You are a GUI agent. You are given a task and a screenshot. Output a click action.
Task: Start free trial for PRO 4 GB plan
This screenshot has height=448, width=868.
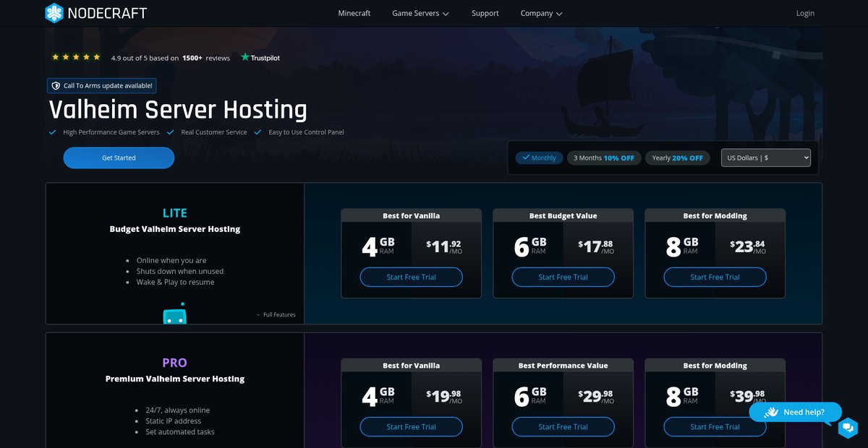click(412, 426)
